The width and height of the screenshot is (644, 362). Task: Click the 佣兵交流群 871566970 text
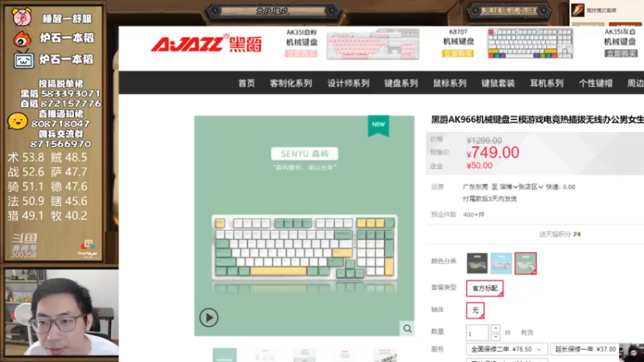point(61,138)
